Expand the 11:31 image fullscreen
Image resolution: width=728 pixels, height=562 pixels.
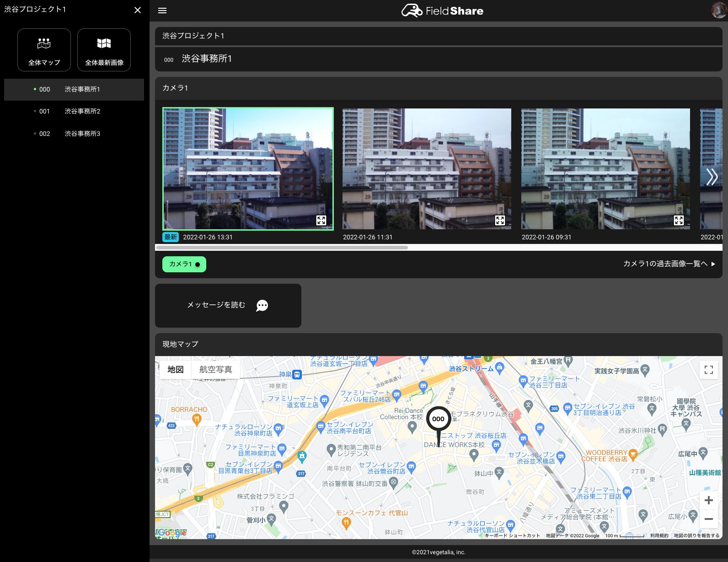tap(500, 220)
